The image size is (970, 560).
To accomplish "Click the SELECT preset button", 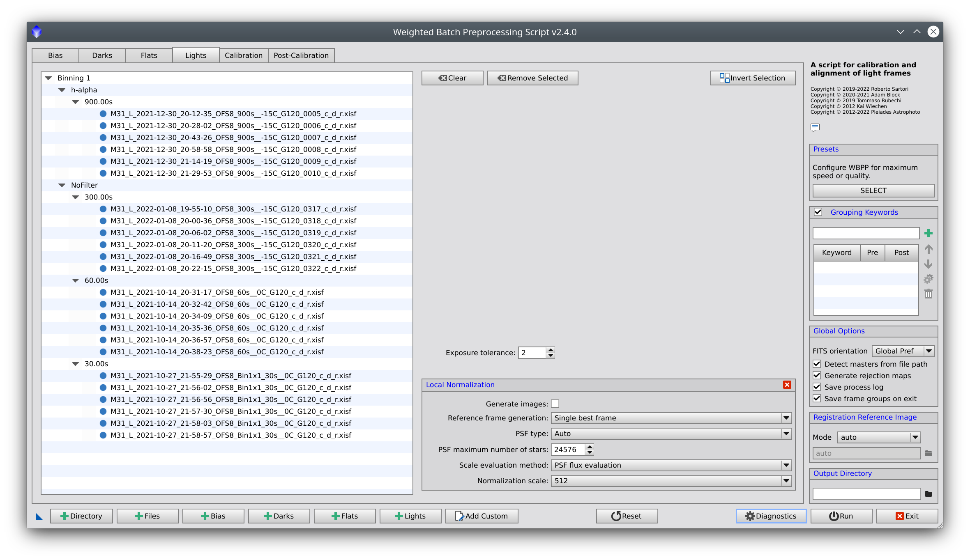I will [873, 190].
